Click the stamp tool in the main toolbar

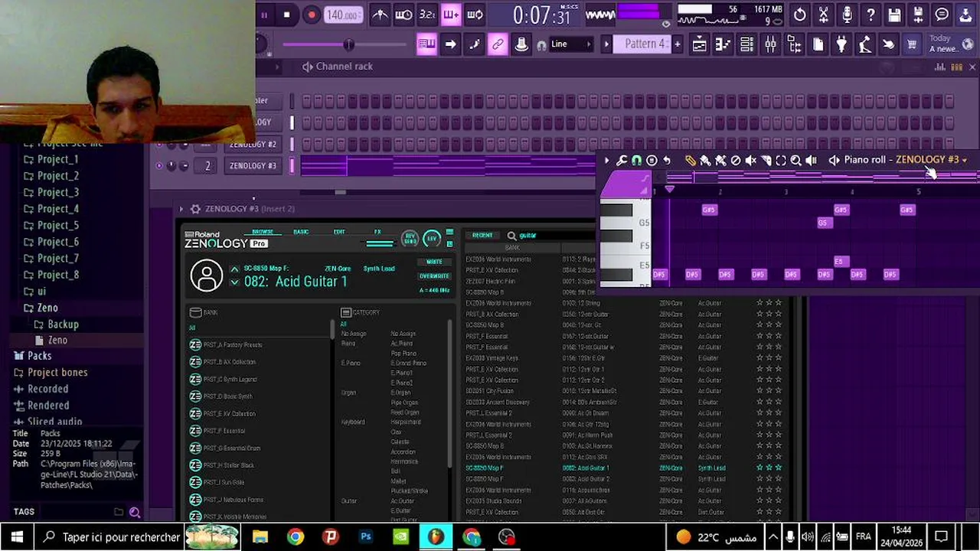[x=521, y=44]
